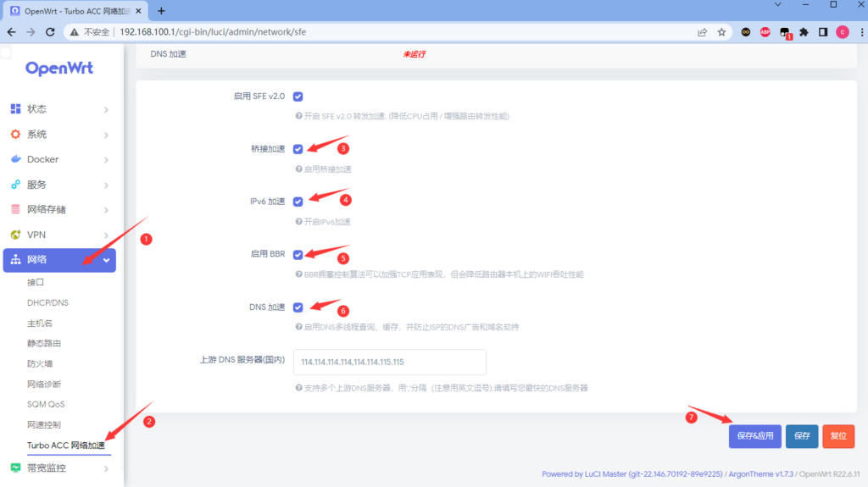Open new tab with plus button
This screenshot has height=487, width=868.
(x=161, y=10)
